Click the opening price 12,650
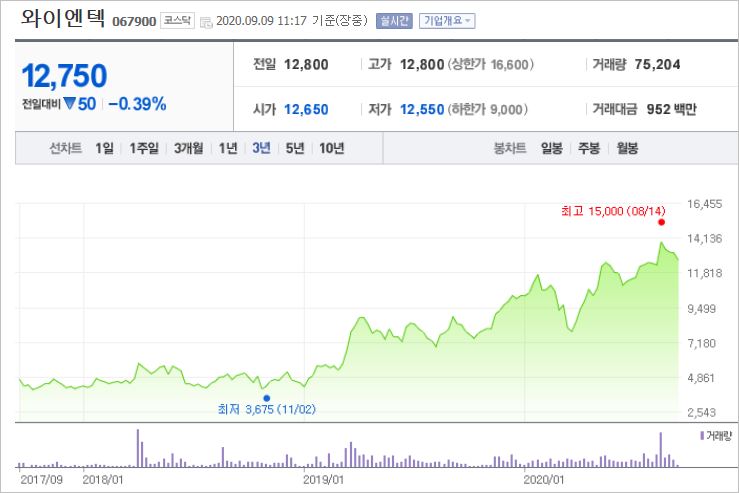The width and height of the screenshot is (739, 493). pyautogui.click(x=306, y=110)
